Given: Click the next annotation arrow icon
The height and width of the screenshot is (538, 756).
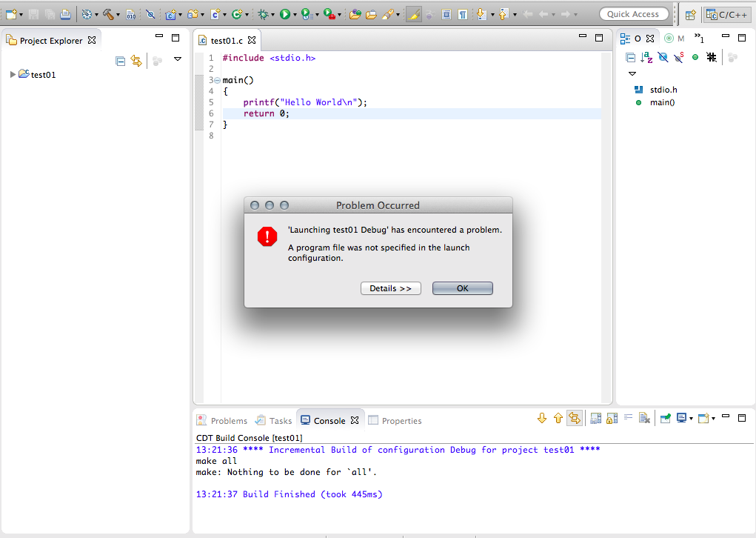Looking at the screenshot, I should (x=481, y=15).
